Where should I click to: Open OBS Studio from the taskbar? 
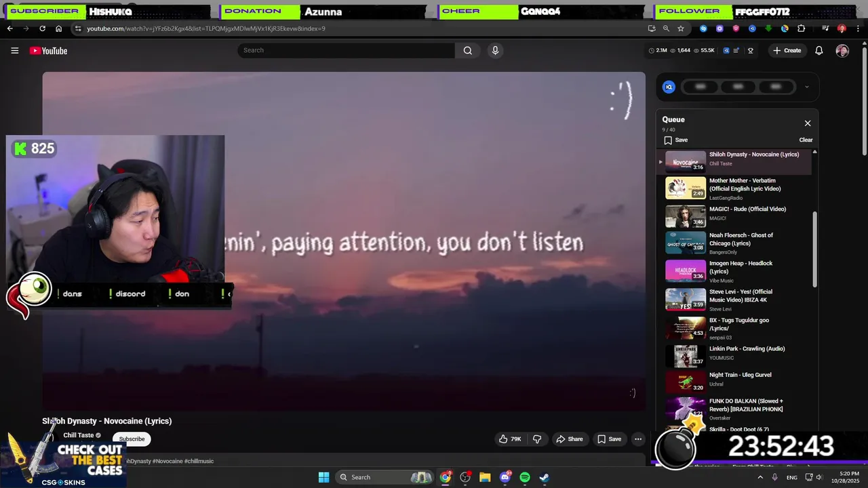click(x=465, y=477)
